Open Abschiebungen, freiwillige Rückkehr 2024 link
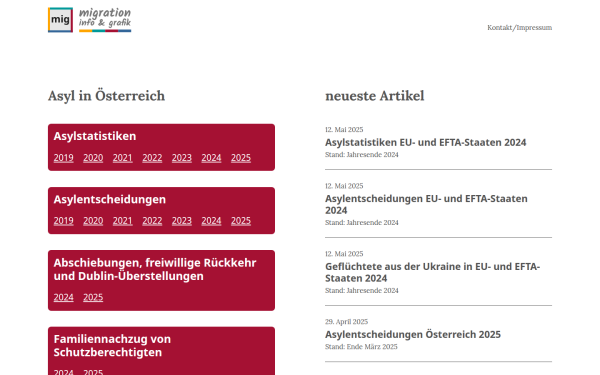This screenshot has width=600, height=375. [x=64, y=297]
